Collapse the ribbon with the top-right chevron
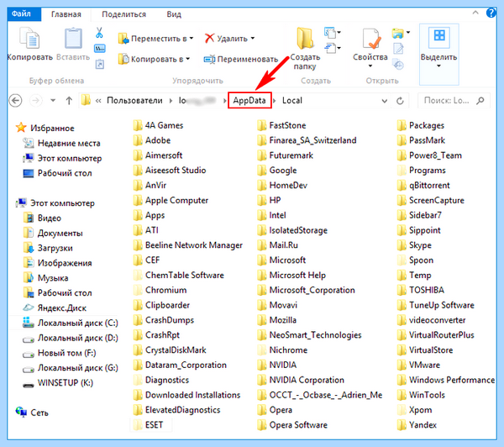504x447 pixels. (x=475, y=13)
